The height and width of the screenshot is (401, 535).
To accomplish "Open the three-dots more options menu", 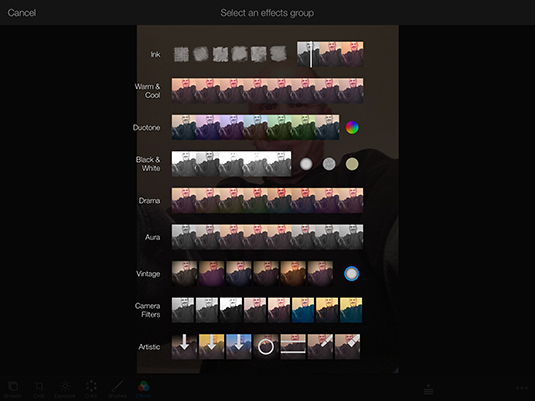I will (x=522, y=388).
